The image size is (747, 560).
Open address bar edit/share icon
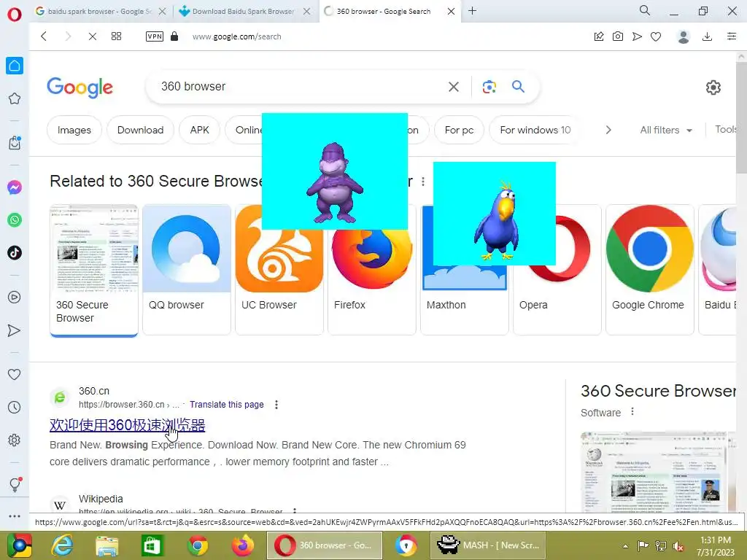[599, 36]
